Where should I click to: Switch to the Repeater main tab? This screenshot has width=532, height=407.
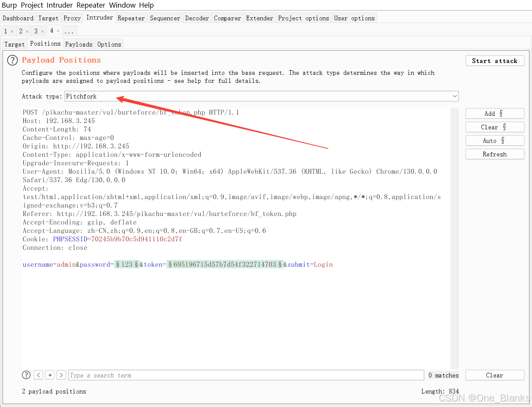click(x=131, y=18)
